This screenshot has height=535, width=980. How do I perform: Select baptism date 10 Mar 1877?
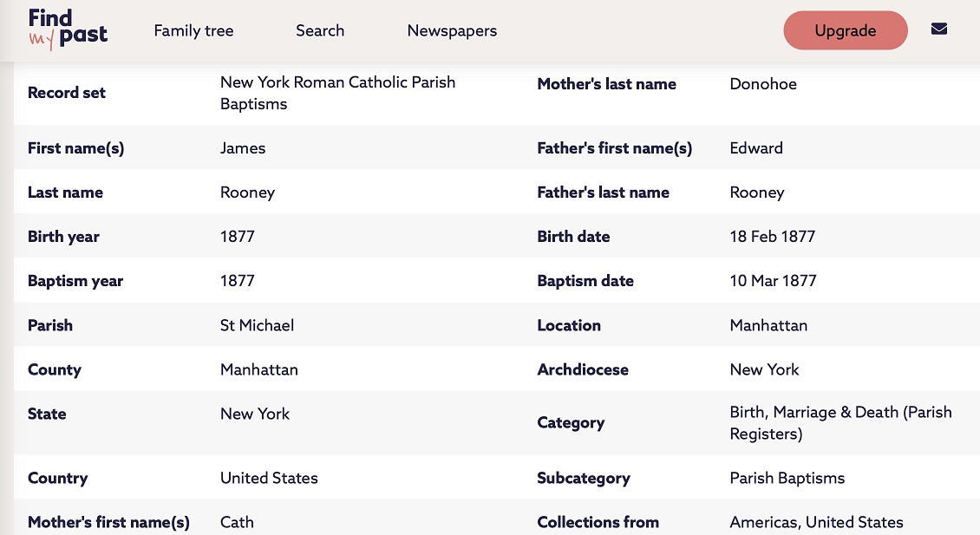pyautogui.click(x=773, y=281)
